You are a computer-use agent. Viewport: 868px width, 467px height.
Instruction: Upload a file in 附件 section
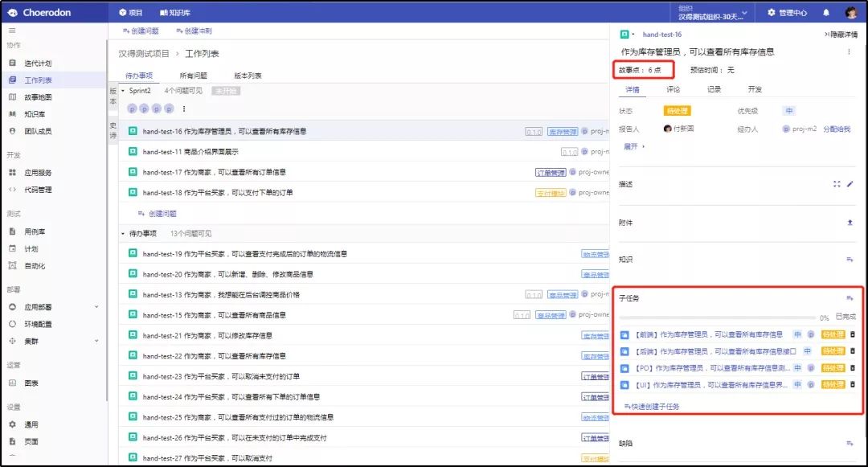[x=850, y=223]
